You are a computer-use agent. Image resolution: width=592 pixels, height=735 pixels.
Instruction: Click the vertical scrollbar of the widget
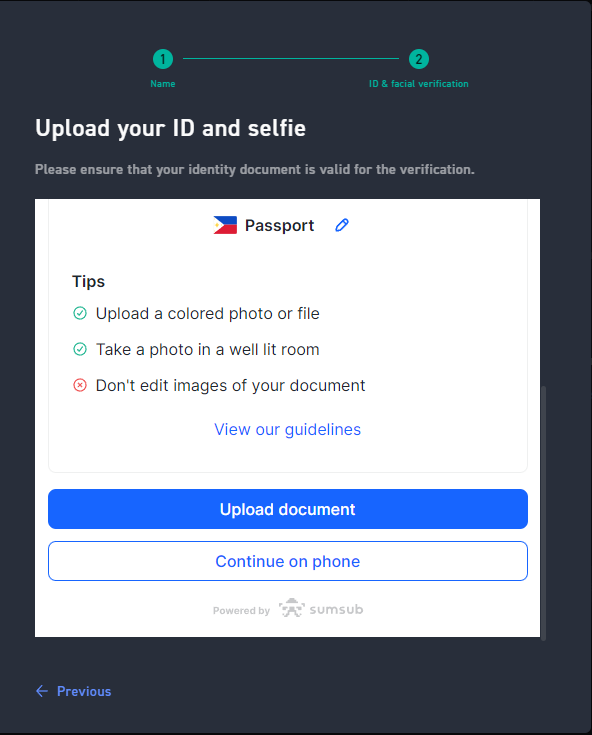point(543,513)
